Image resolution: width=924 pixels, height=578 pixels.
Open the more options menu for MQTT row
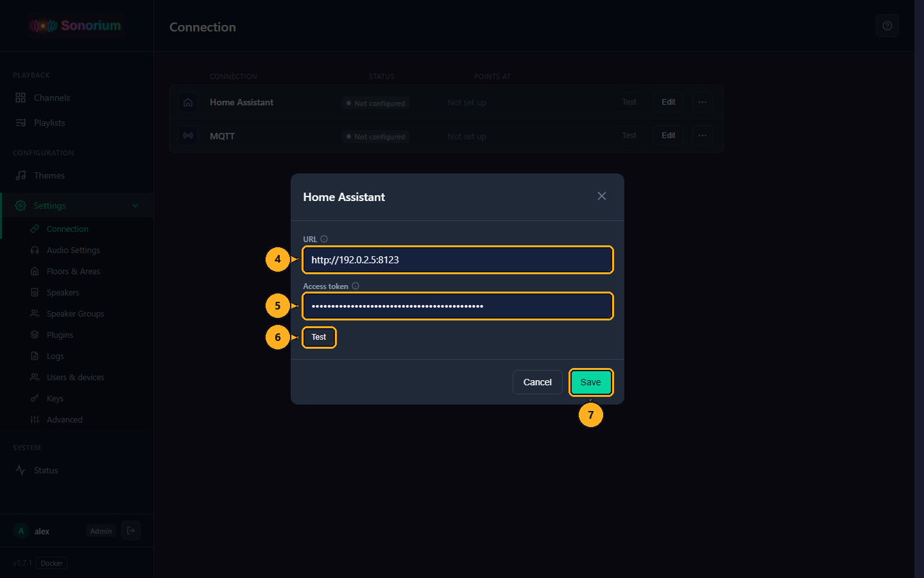(x=703, y=136)
